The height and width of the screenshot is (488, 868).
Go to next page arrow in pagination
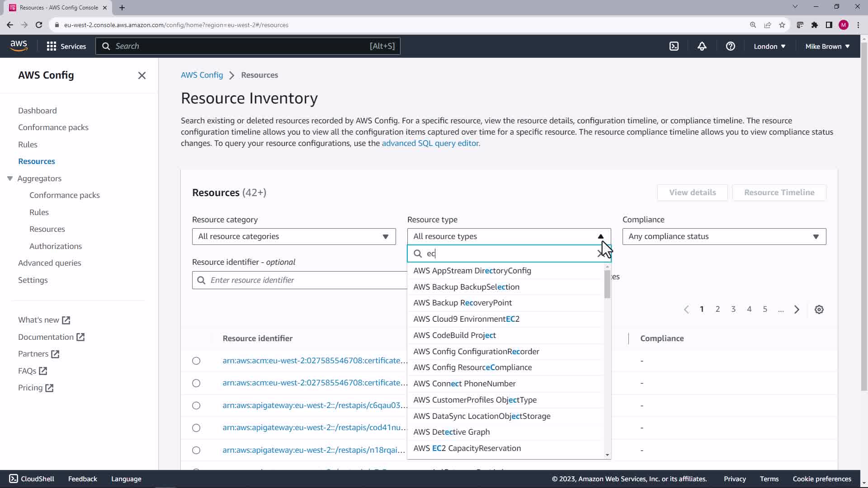(797, 310)
